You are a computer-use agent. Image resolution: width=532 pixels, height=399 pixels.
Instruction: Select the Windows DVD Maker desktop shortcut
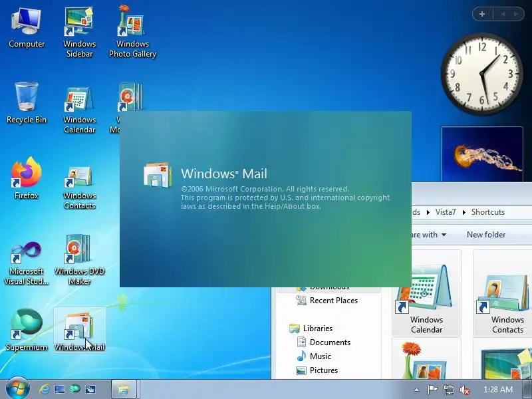coord(79,259)
